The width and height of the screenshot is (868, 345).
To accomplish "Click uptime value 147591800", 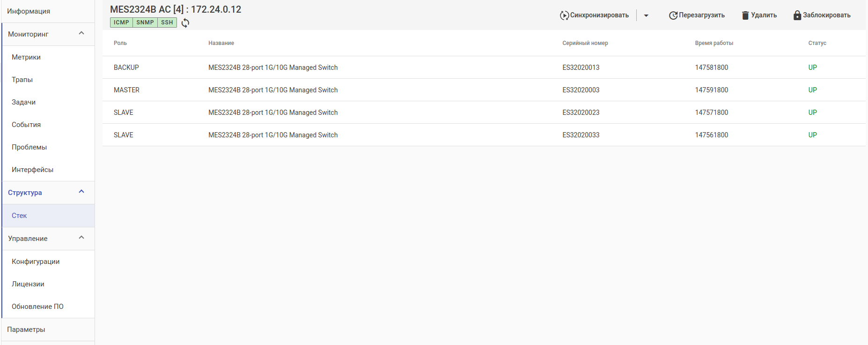I will coord(712,90).
